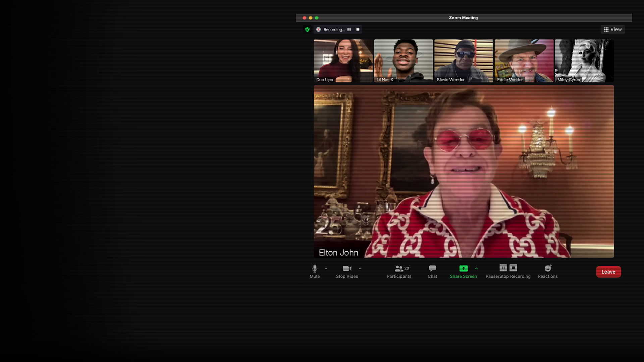Open the Participants panel
Screen dimensions: 644x362
pos(399,271)
